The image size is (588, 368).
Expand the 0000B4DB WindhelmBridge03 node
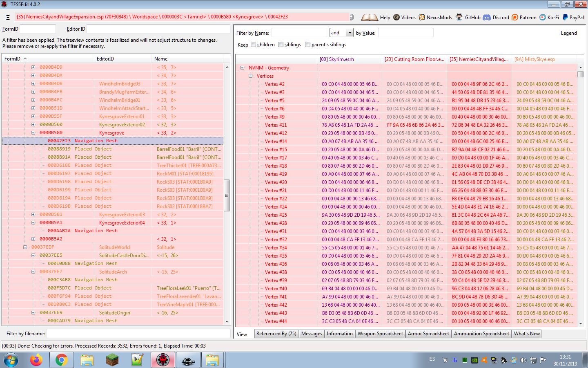click(x=33, y=84)
